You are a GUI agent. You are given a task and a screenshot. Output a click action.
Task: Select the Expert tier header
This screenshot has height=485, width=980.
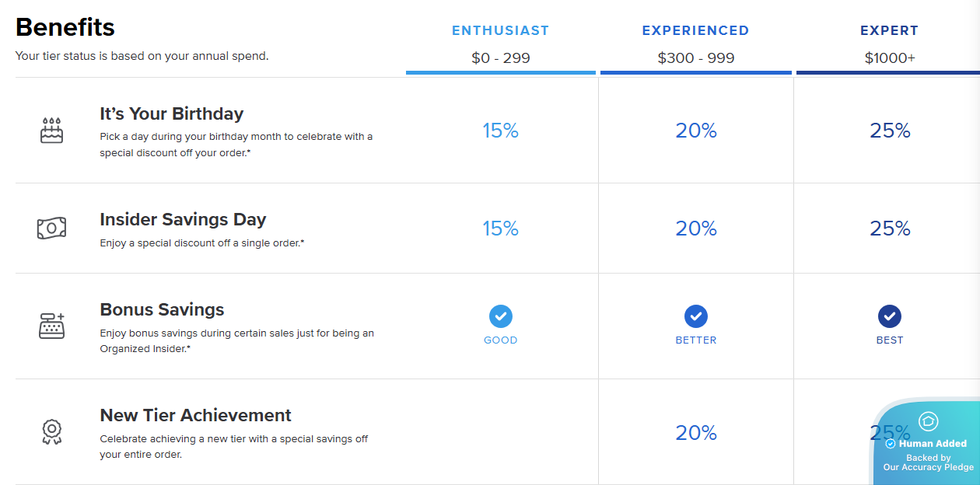tap(889, 31)
